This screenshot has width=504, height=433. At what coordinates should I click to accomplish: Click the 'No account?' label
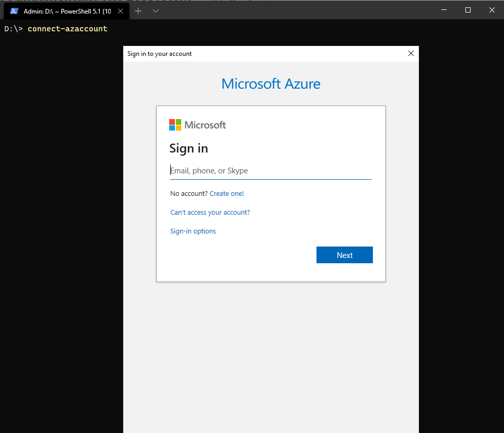(189, 193)
